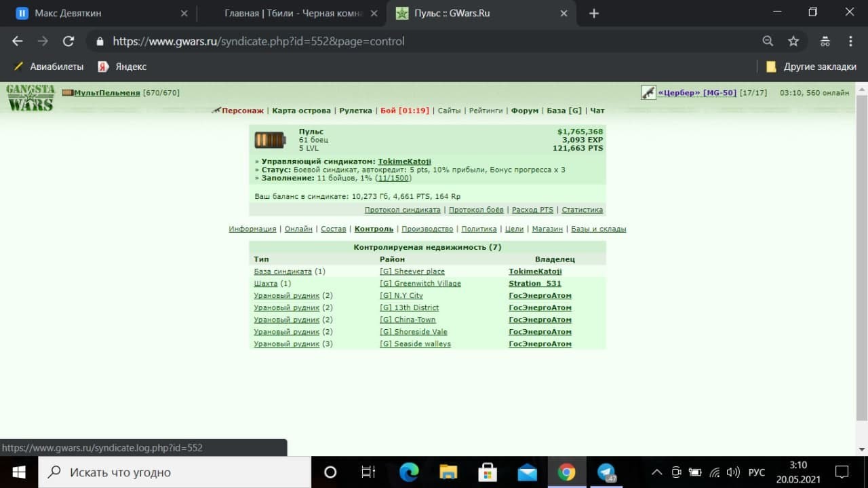Open Протокол синдиката link

coord(402,210)
